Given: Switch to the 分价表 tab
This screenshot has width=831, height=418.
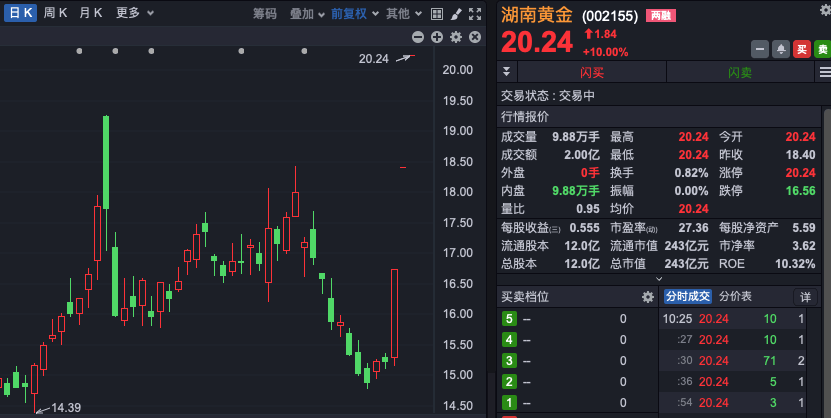Looking at the screenshot, I should coord(735,297).
